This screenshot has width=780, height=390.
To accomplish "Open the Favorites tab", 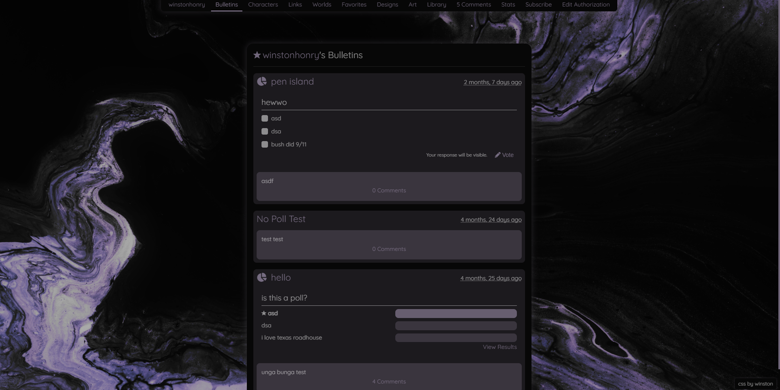I will point(354,4).
